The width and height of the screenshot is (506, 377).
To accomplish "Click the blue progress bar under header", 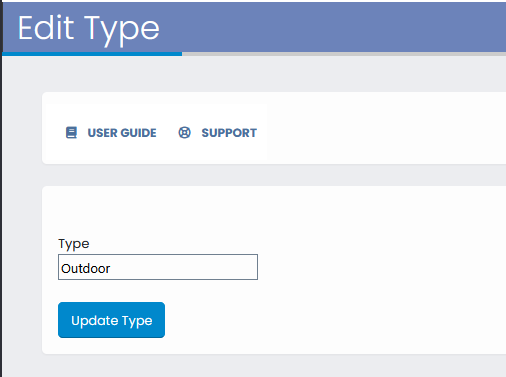I will (92, 54).
